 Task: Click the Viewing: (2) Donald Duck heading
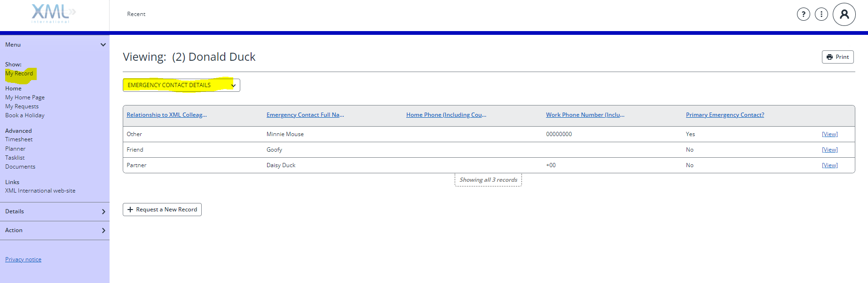(x=189, y=57)
